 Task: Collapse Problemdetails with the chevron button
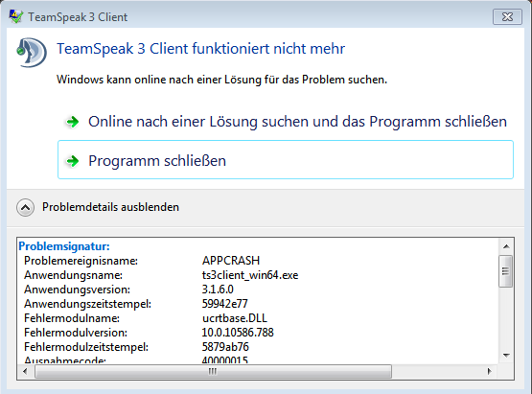click(26, 207)
